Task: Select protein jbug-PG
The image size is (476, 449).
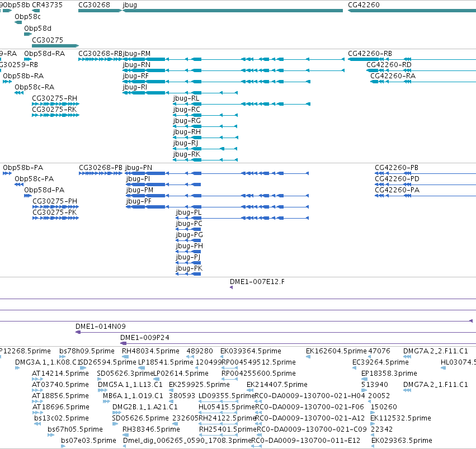Action: [x=188, y=240]
